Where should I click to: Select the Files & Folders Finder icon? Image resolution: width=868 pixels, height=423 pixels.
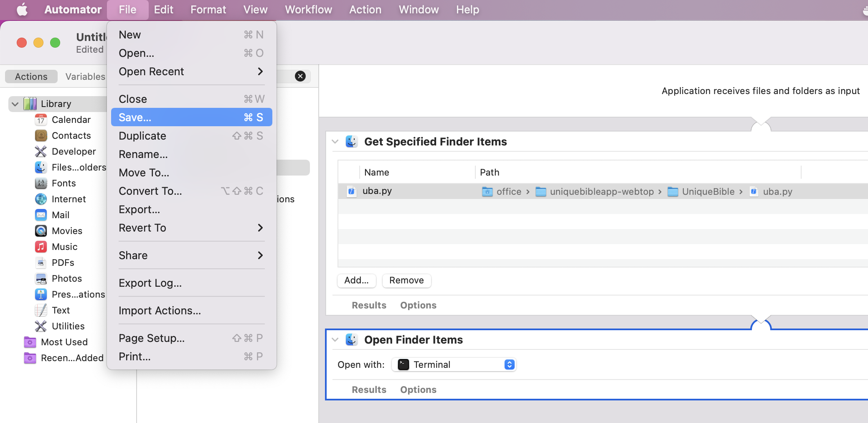pyautogui.click(x=41, y=167)
